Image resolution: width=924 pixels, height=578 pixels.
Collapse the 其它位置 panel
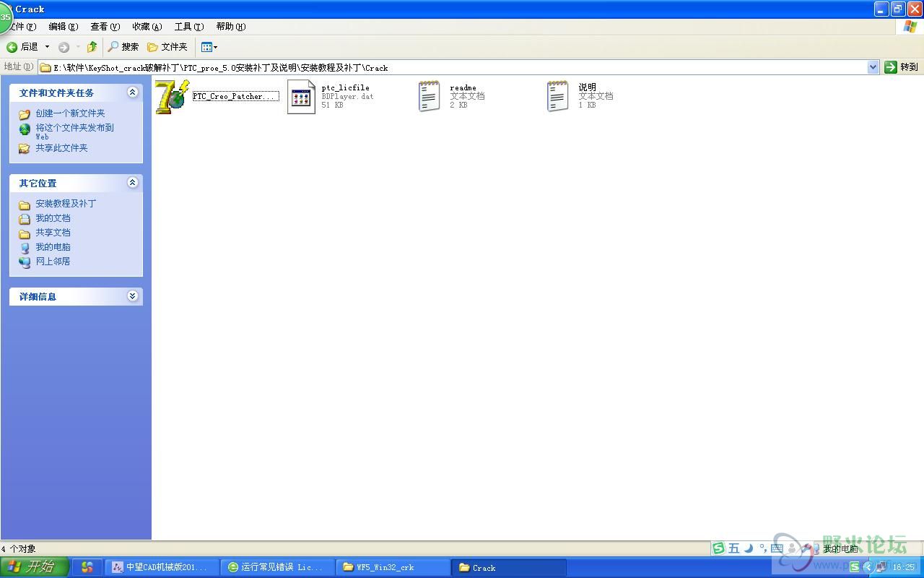point(132,183)
